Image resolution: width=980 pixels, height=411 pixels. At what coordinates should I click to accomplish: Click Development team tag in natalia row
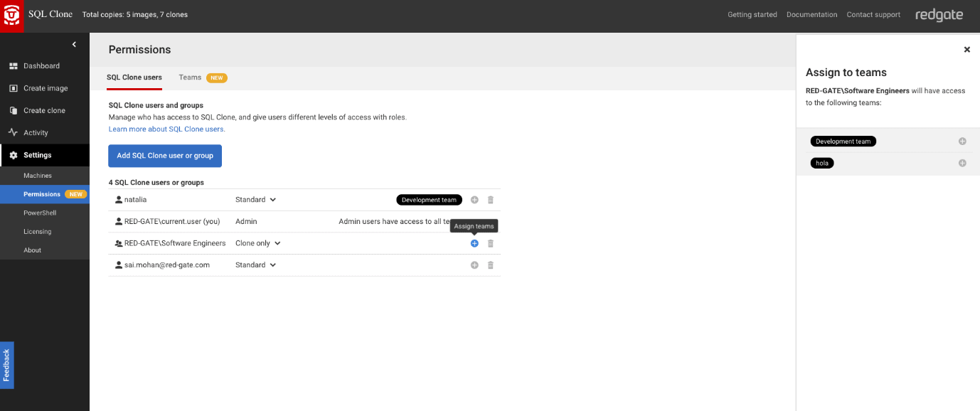(x=429, y=200)
